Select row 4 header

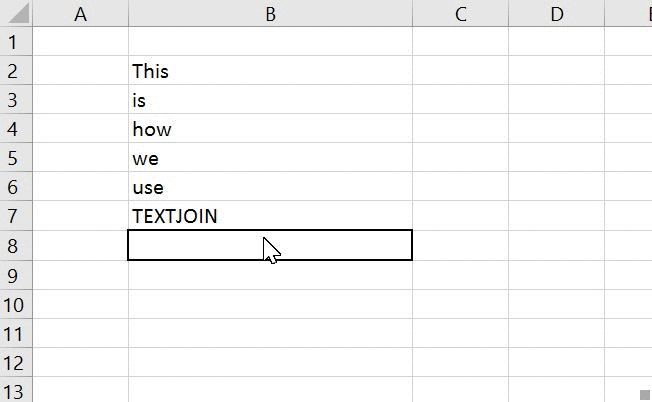[14, 129]
